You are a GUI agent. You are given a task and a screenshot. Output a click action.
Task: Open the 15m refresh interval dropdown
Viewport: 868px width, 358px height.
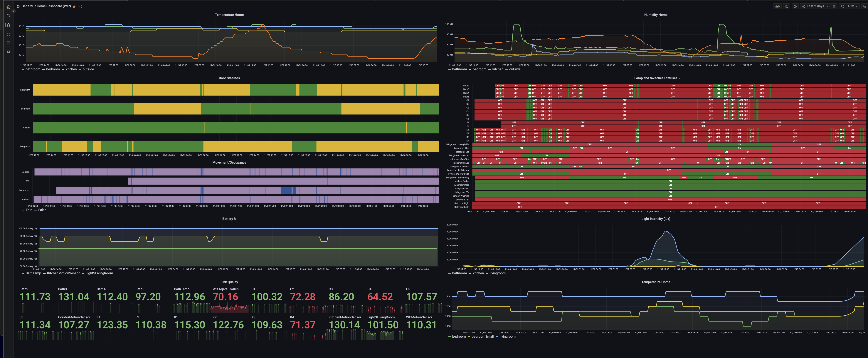(852, 6)
